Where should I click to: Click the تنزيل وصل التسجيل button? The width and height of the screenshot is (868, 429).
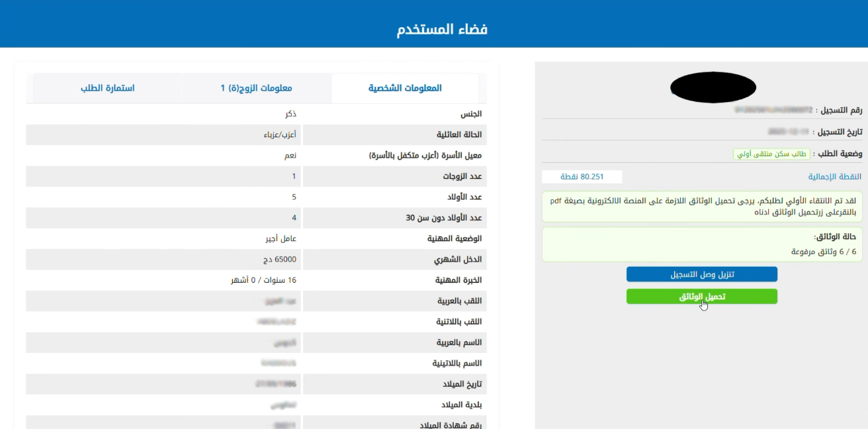pos(702,274)
